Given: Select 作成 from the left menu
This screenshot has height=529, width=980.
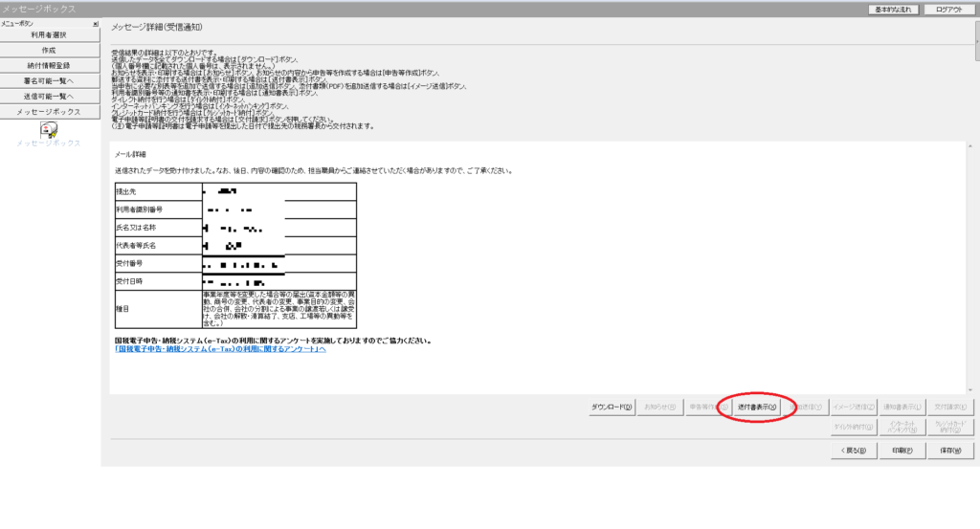Looking at the screenshot, I should 49,50.
